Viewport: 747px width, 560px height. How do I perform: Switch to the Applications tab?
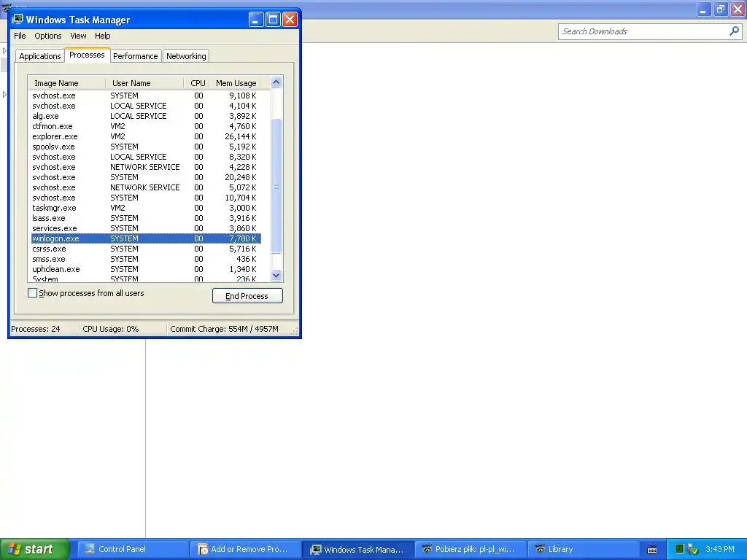[40, 56]
